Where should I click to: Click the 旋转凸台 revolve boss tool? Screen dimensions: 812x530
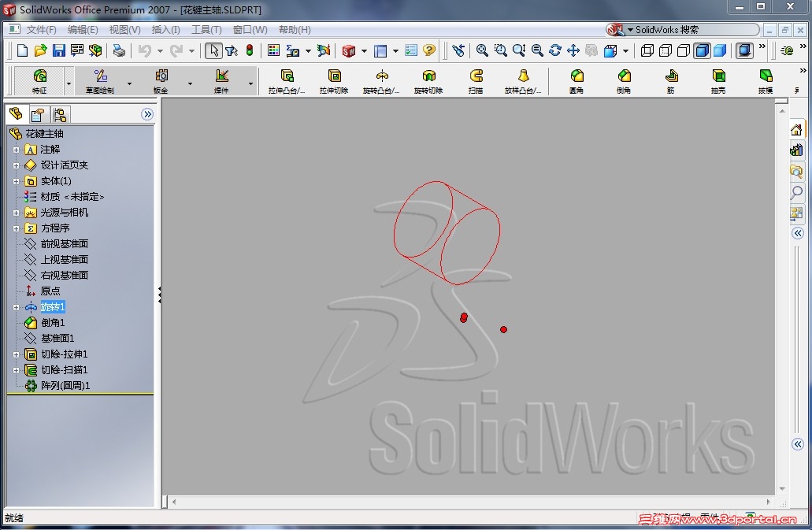point(382,81)
